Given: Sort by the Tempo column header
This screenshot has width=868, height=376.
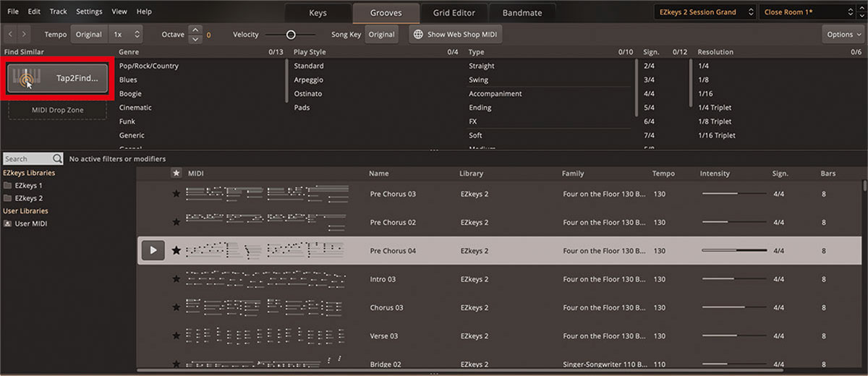Looking at the screenshot, I should 663,174.
